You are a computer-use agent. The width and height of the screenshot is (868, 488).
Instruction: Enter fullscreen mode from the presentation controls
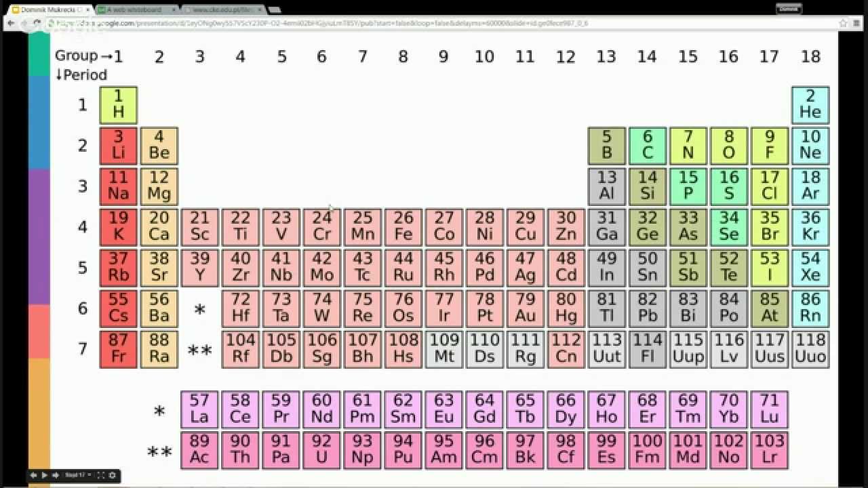(x=101, y=475)
